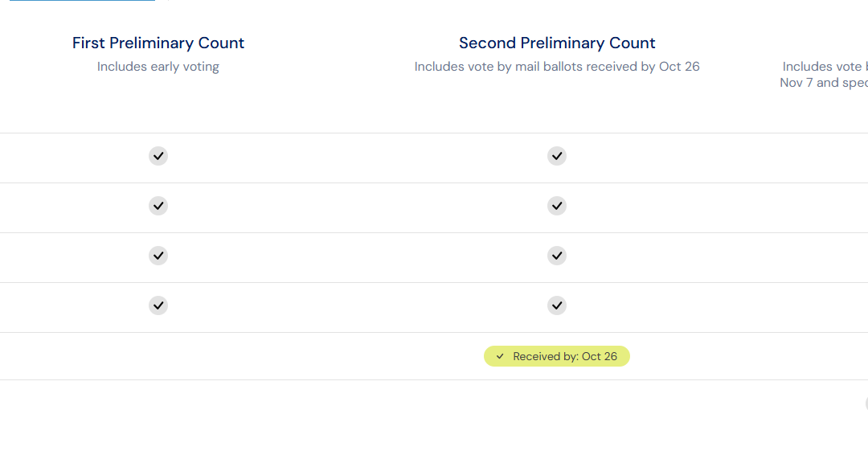The width and height of the screenshot is (868, 451).
Task: Click the gray circle at right edge
Action: (x=866, y=404)
